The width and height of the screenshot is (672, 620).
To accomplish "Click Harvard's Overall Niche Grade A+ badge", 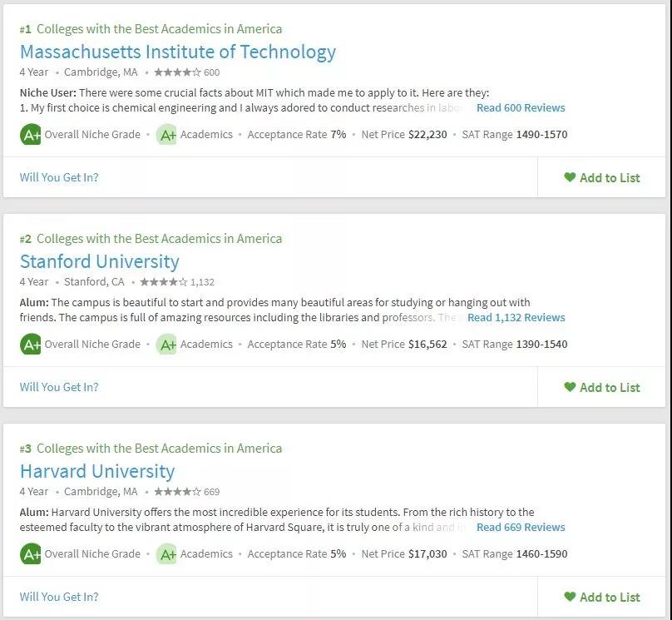I will (x=31, y=554).
